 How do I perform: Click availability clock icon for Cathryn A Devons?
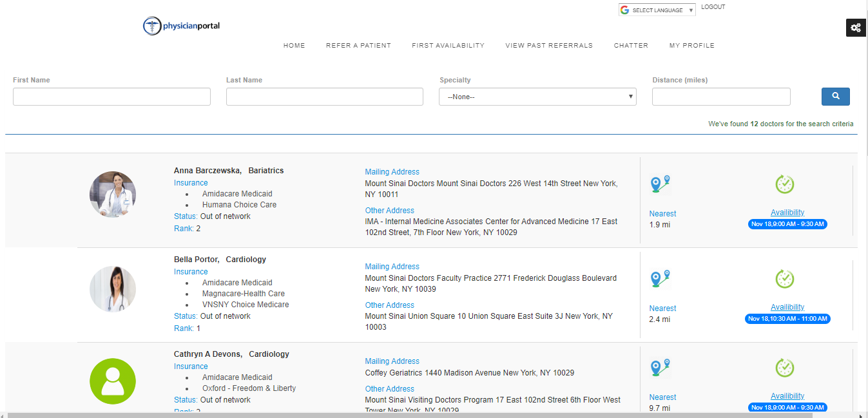click(x=784, y=368)
